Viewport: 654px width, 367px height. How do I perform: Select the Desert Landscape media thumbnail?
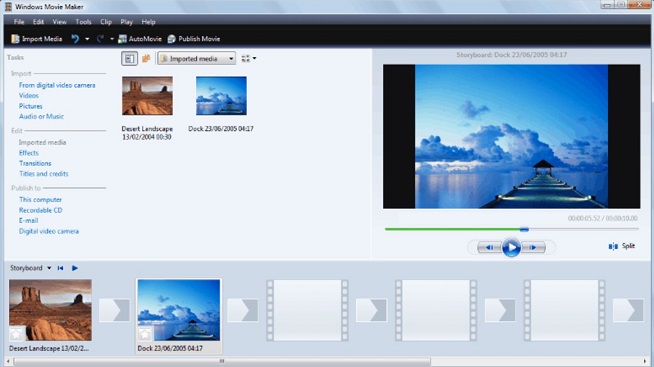(147, 96)
